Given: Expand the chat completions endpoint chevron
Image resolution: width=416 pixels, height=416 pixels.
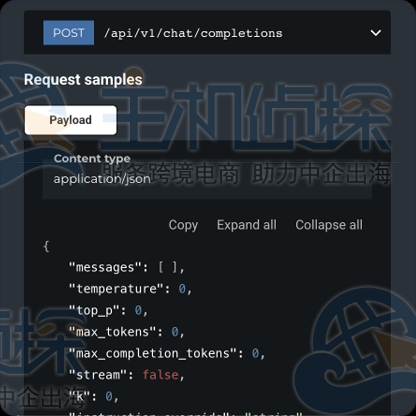Looking at the screenshot, I should click(376, 33).
